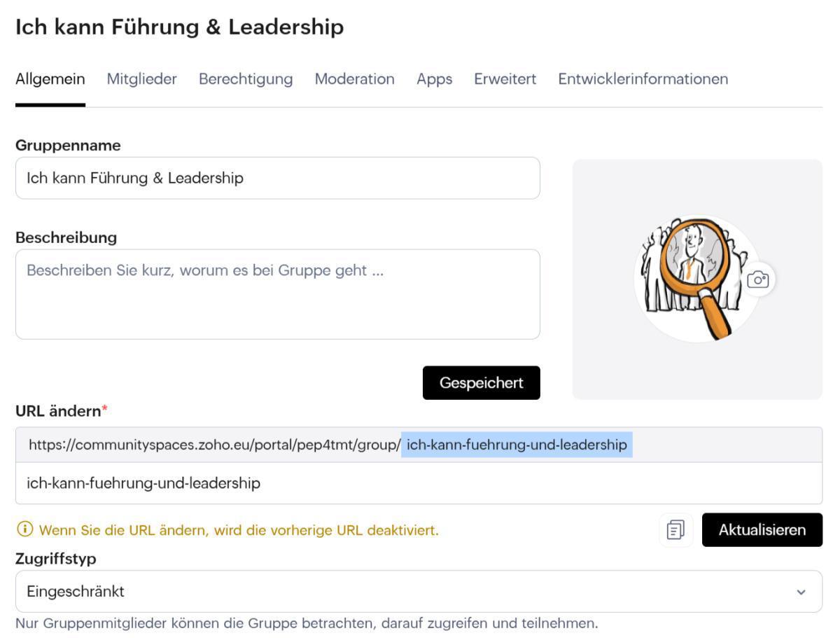Viewport: 840px width, 638px height.
Task: Switch to the Berechtigung tab
Action: 246,79
